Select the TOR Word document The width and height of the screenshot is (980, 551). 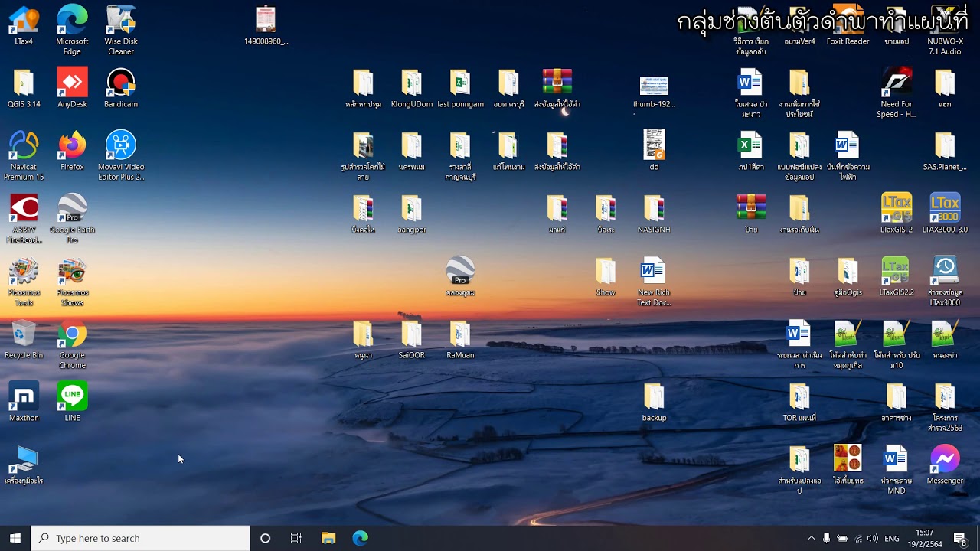click(799, 402)
